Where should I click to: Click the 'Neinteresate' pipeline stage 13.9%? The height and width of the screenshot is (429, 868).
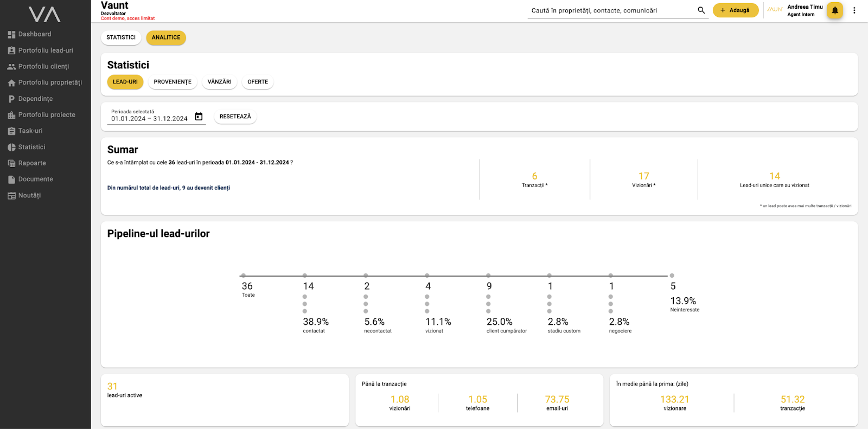[x=685, y=304]
